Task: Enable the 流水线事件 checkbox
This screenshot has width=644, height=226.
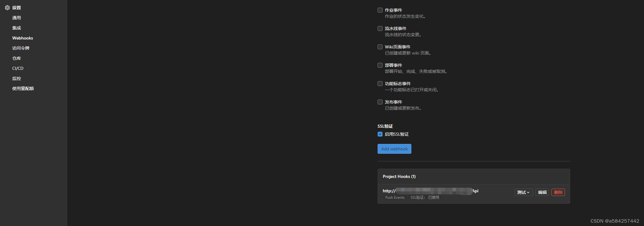Action: 380,28
